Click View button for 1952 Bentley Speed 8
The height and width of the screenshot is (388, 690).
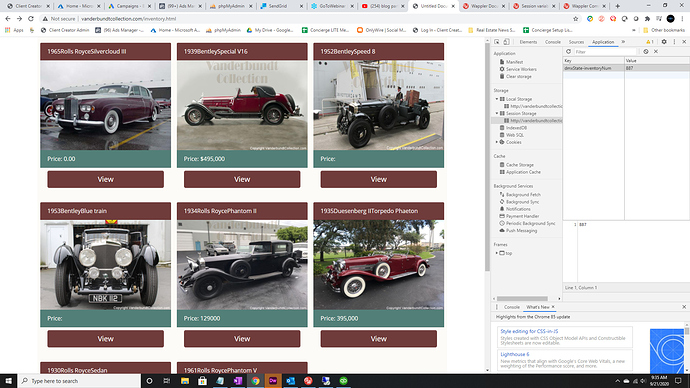378,179
